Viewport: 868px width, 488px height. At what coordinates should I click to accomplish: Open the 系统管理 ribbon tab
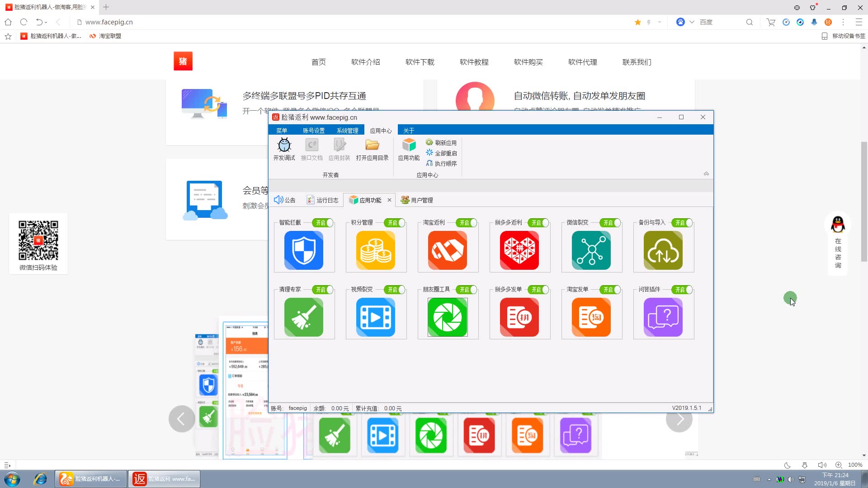347,131
